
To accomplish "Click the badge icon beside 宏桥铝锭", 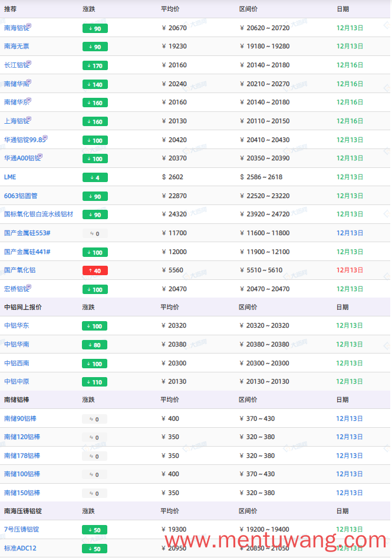I will coord(29,287).
